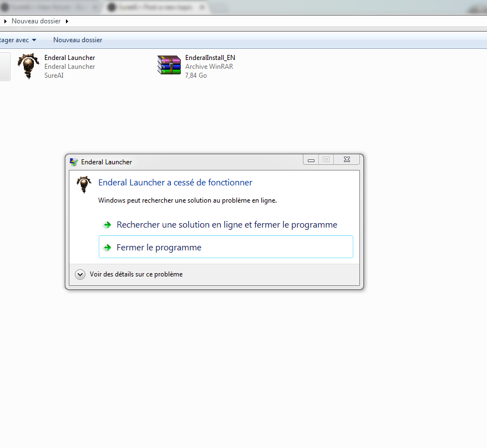Image resolution: width=487 pixels, height=448 pixels.
Task: Expand breadcrumb arrow after Nouveau dossier path
Action: (x=67, y=21)
